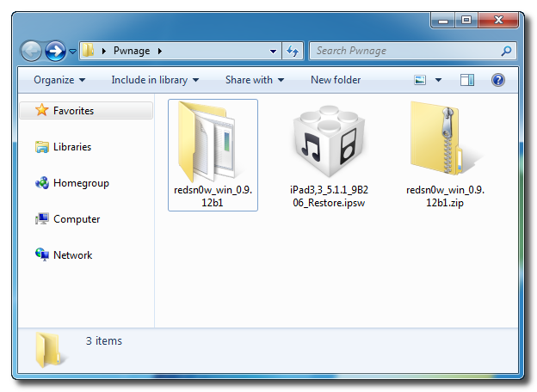Image resolution: width=537 pixels, height=392 pixels.
Task: Open the Organize menu
Action: (x=59, y=80)
